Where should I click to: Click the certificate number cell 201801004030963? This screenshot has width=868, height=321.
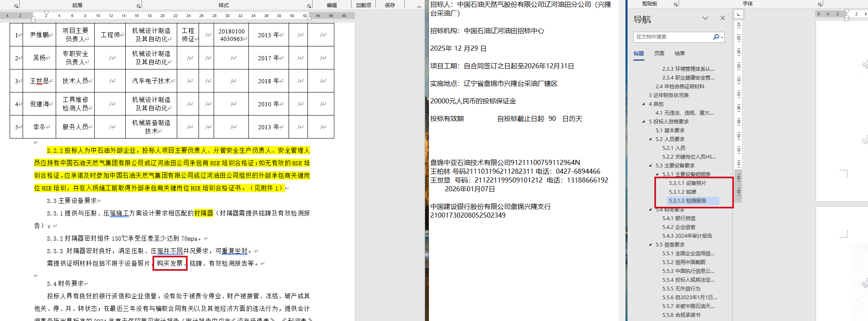[232, 35]
